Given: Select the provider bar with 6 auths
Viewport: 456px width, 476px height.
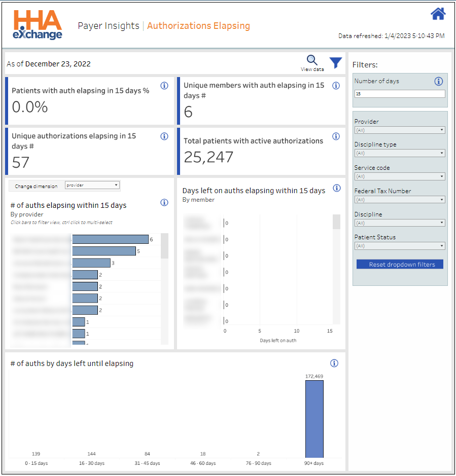Looking at the screenshot, I should coord(111,239).
